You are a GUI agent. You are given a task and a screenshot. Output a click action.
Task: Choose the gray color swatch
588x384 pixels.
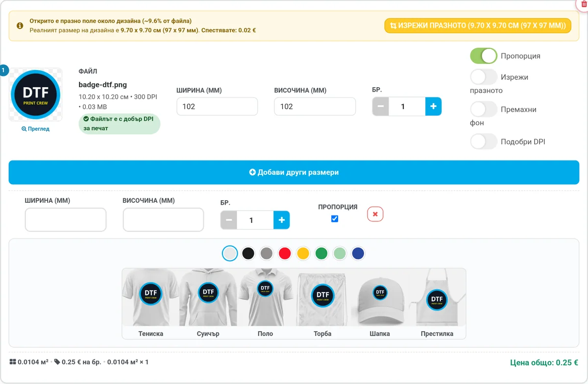pyautogui.click(x=267, y=253)
